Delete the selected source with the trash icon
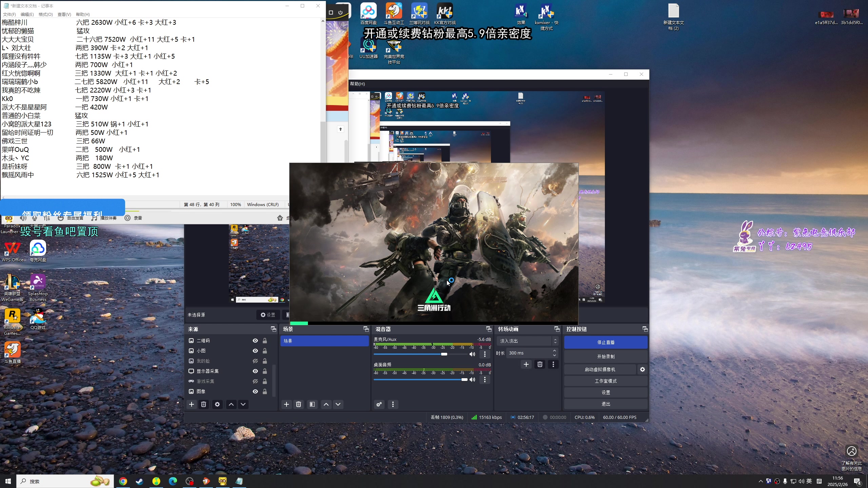This screenshot has height=488, width=868. tap(203, 404)
